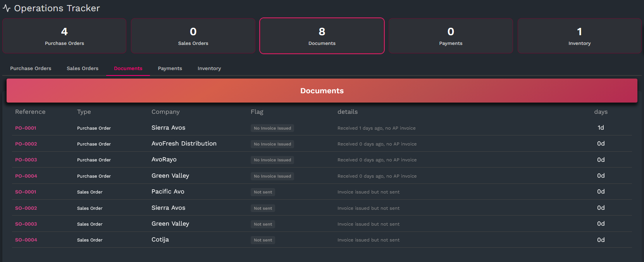The width and height of the screenshot is (644, 262).
Task: Open reference PO-0003
Action: tap(26, 160)
